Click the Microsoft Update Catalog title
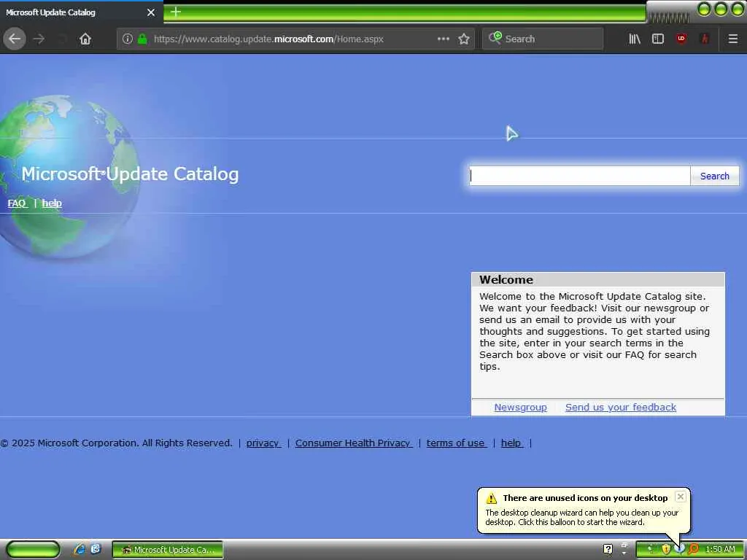The width and height of the screenshot is (747, 560). point(130,174)
